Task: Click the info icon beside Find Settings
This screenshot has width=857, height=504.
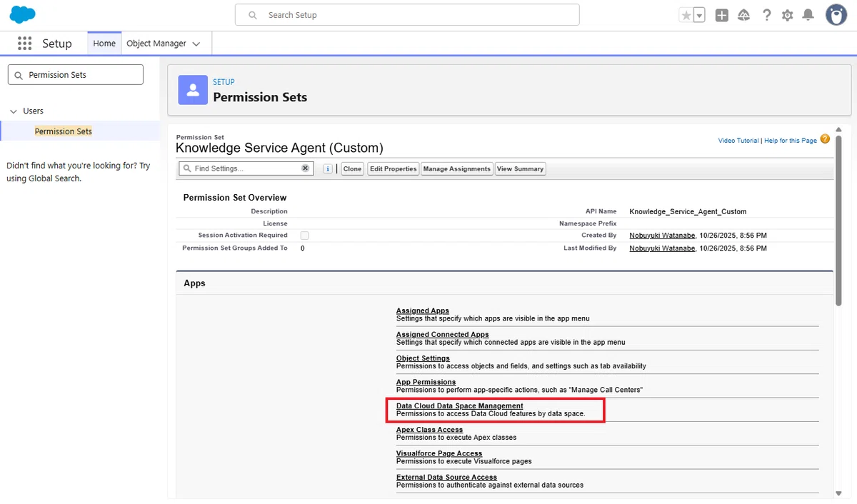Action: [x=328, y=168]
